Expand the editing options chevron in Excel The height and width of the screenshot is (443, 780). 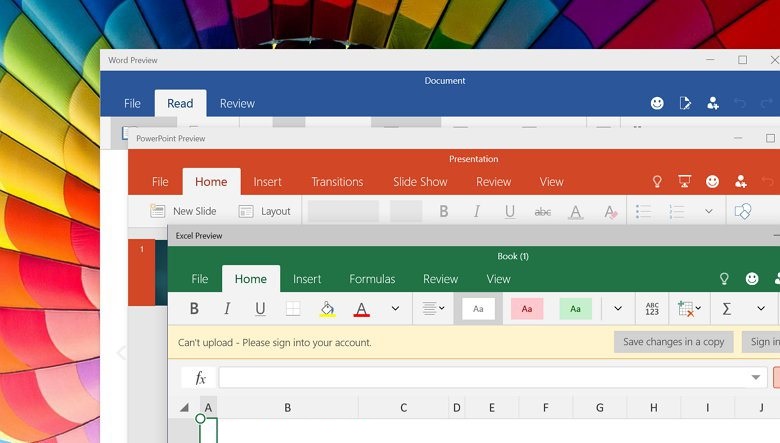pyautogui.click(x=761, y=309)
